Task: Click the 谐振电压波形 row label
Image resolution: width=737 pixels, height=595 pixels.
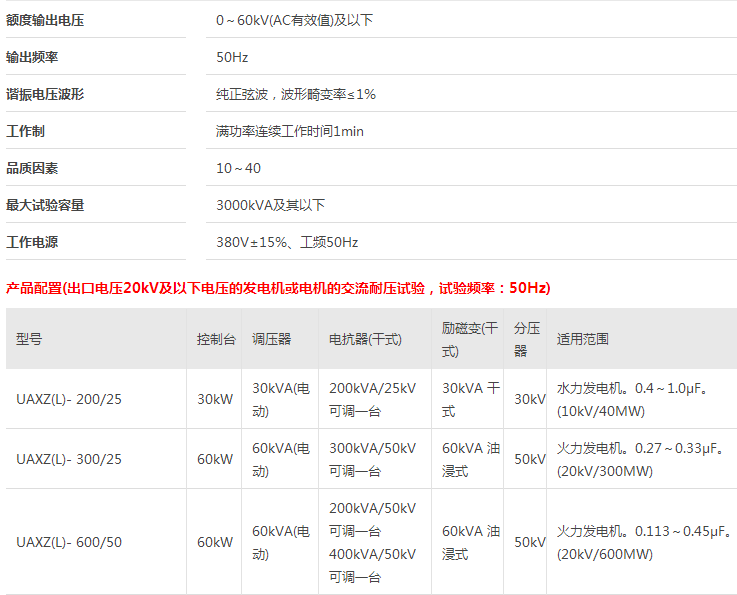Action: click(46, 94)
